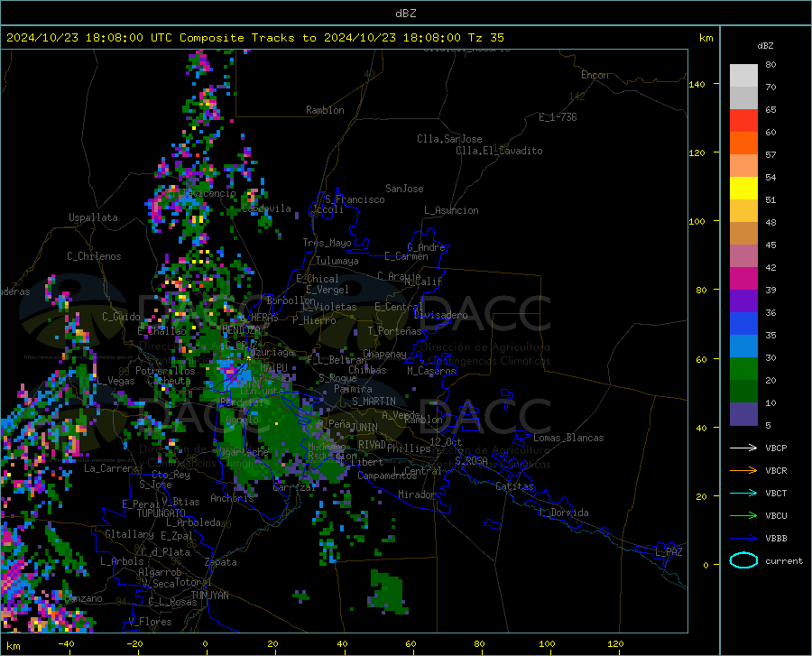This screenshot has height=656, width=812.
Task: Click the 'Tz 35' text in header
Action: pos(485,38)
